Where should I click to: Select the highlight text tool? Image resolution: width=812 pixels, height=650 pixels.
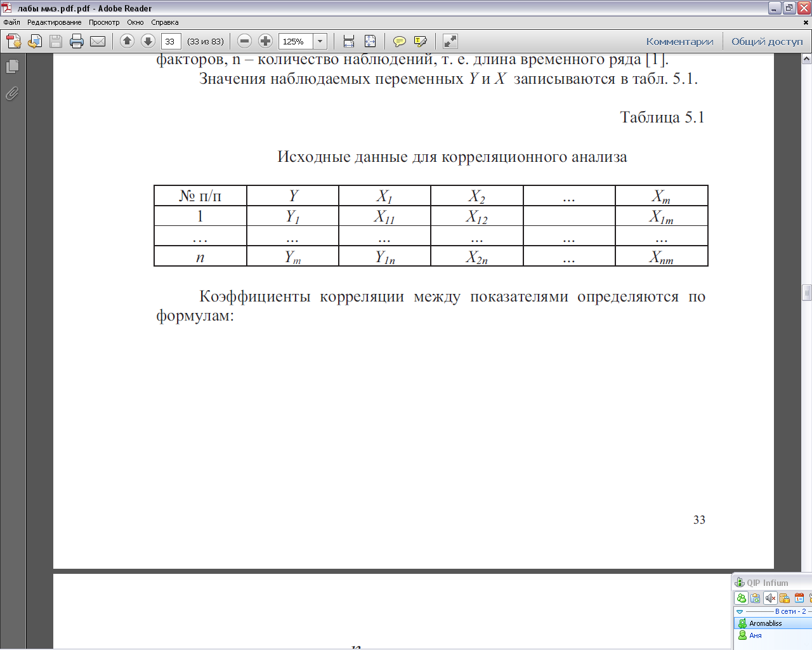click(x=420, y=41)
